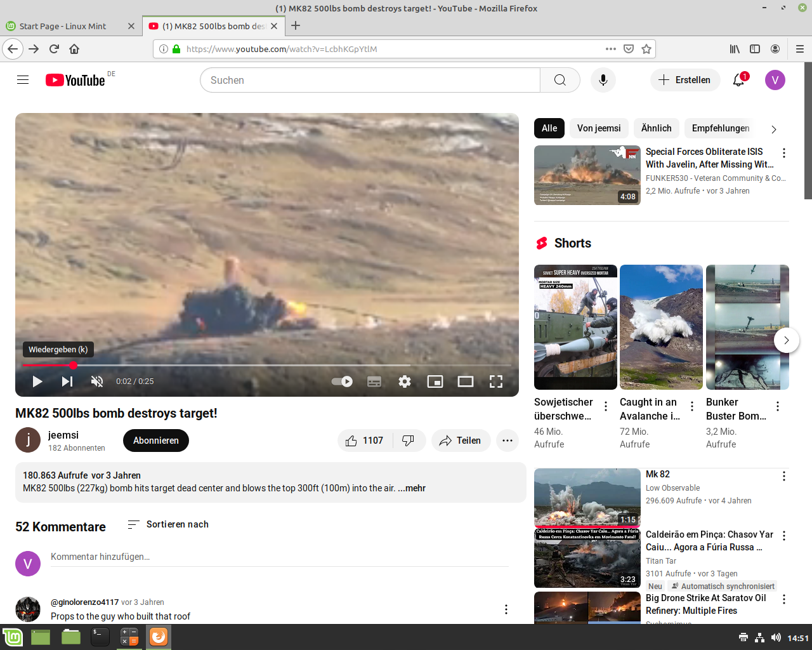Open the Big Drone Strike video title
This screenshot has height=650, width=812.
(706, 604)
